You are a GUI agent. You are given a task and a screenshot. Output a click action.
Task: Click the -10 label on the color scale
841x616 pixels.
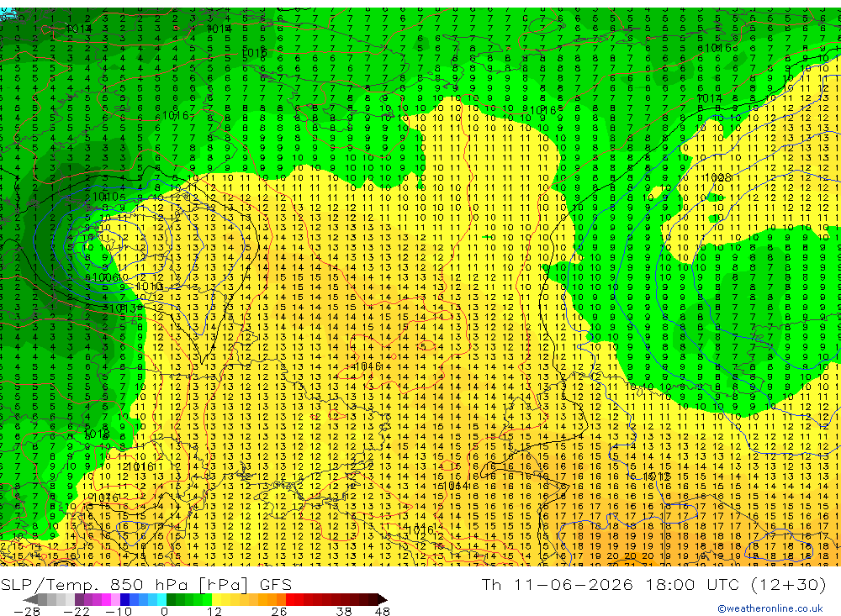pyautogui.click(x=119, y=612)
